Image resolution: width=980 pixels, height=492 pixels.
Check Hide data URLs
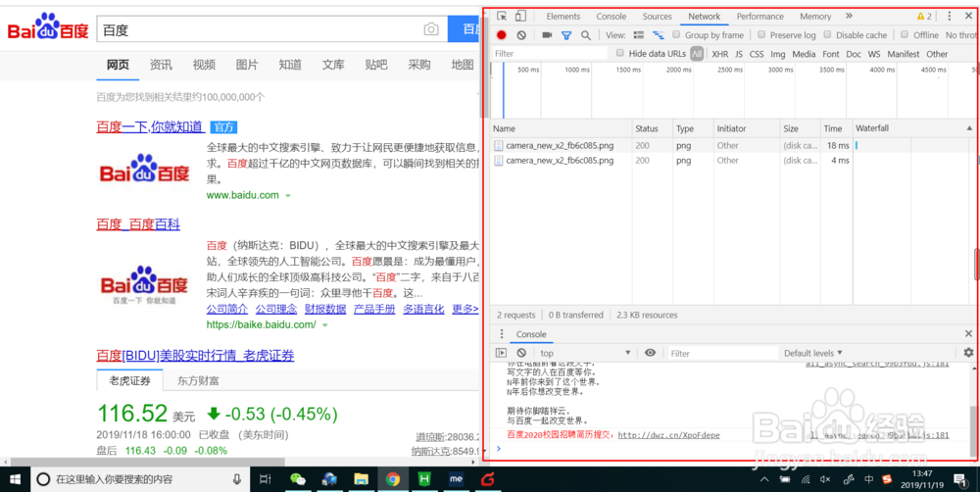tap(620, 53)
